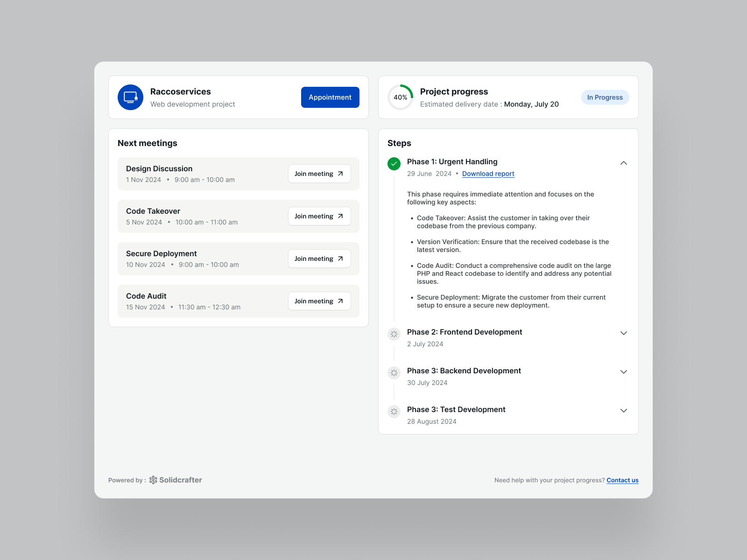Click the Raccoservices monitor icon
The height and width of the screenshot is (560, 747).
click(x=130, y=97)
